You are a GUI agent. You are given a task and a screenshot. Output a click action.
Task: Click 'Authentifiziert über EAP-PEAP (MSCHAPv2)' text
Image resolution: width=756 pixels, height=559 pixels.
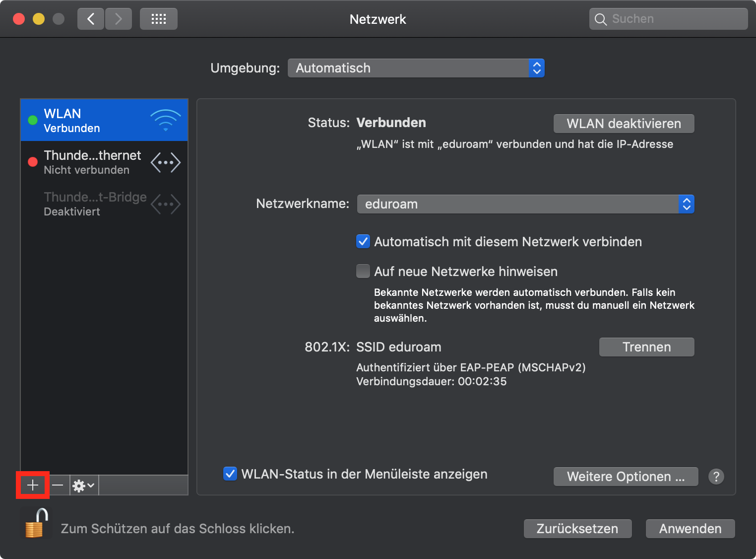click(471, 367)
